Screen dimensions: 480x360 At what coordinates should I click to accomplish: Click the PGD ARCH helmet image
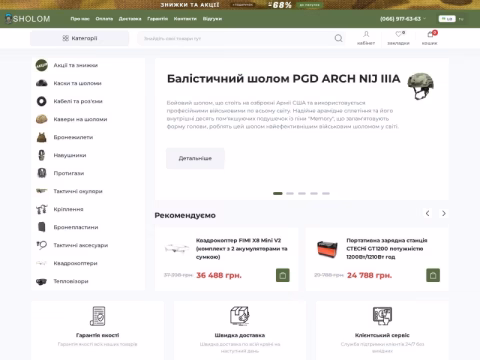tap(421, 86)
